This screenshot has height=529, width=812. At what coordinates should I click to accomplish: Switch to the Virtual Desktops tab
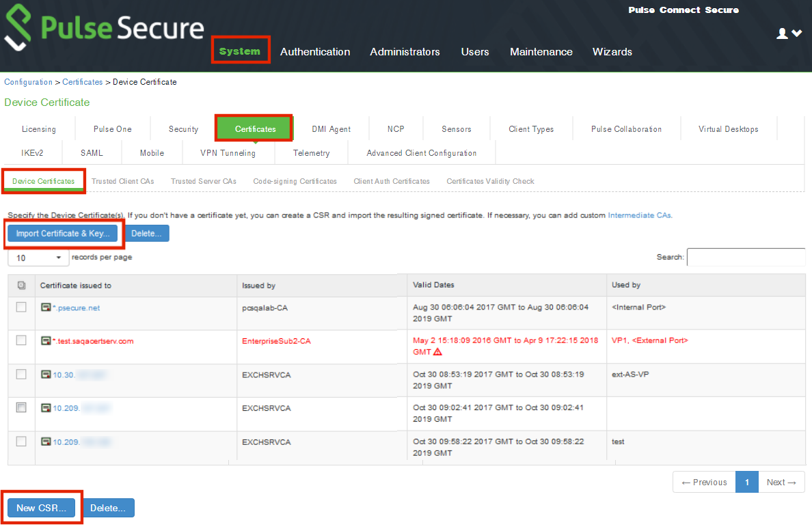tap(728, 129)
